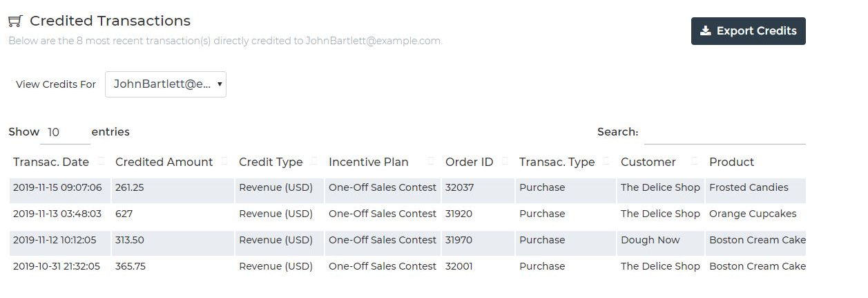Click the sort icon next to Transac. Date
This screenshot has height=298, width=868.
[x=102, y=162]
